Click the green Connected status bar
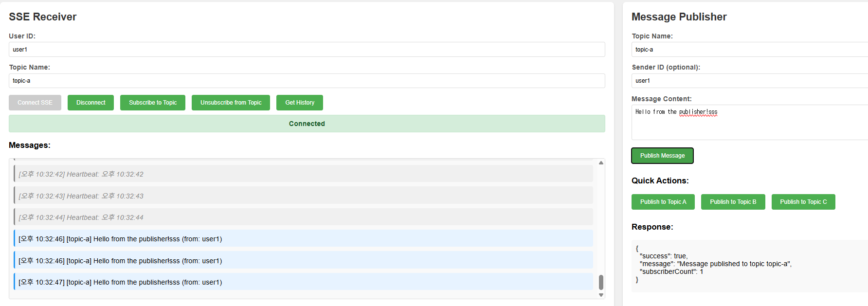Image resolution: width=868 pixels, height=306 pixels. click(307, 124)
